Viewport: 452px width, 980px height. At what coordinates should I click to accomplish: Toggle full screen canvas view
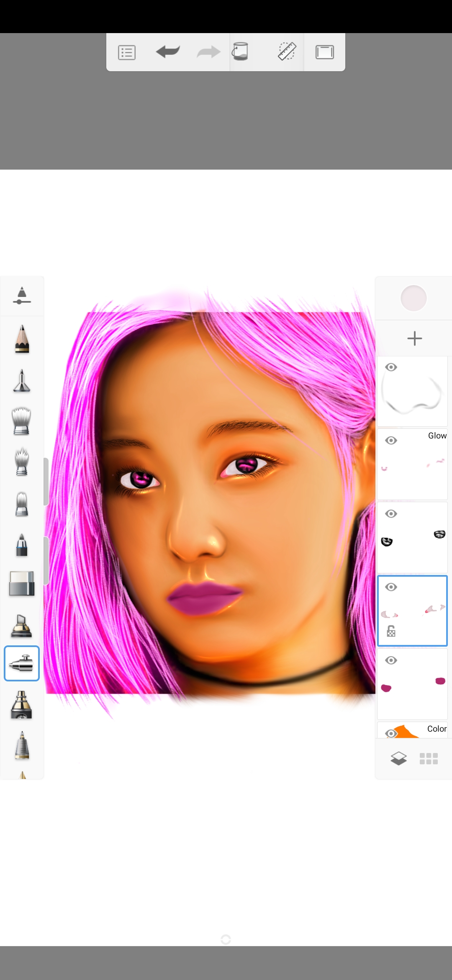pyautogui.click(x=325, y=52)
